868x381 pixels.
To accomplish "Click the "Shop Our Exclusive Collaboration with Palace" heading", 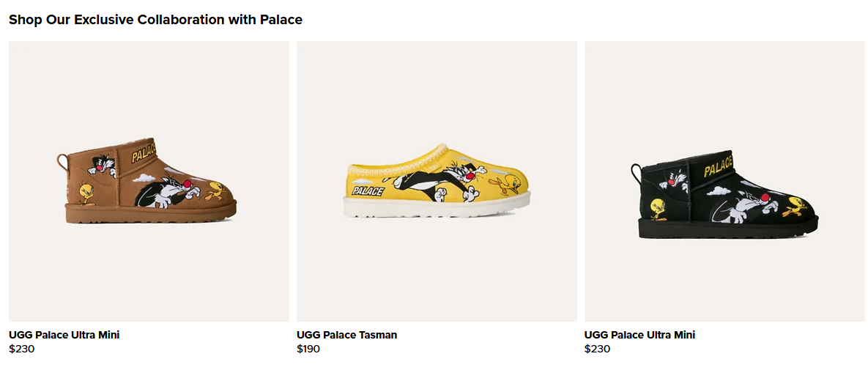I will pyautogui.click(x=155, y=20).
